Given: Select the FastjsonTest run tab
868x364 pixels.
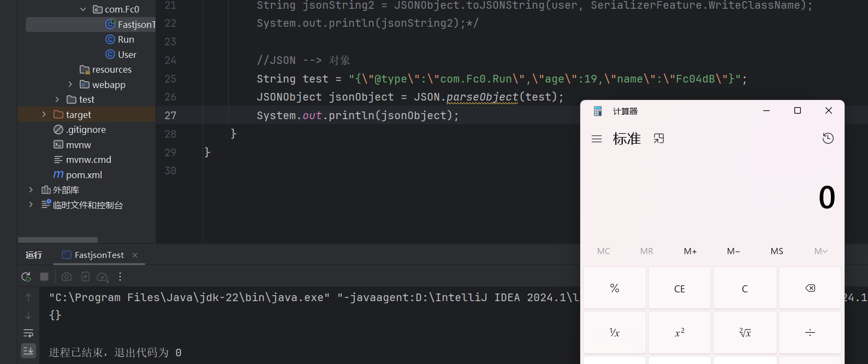Looking at the screenshot, I should click(99, 255).
